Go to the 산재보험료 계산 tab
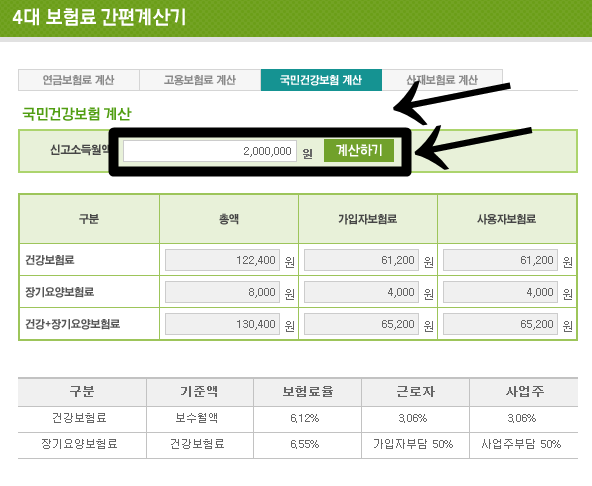The height and width of the screenshot is (486, 592). coord(442,80)
